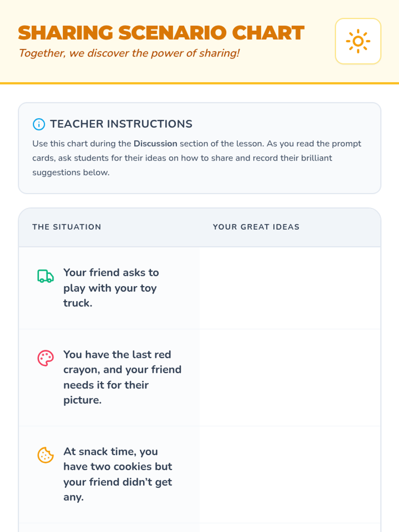Click the last red crayon situation text
Viewport: 399px width, 532px height.
click(x=122, y=377)
